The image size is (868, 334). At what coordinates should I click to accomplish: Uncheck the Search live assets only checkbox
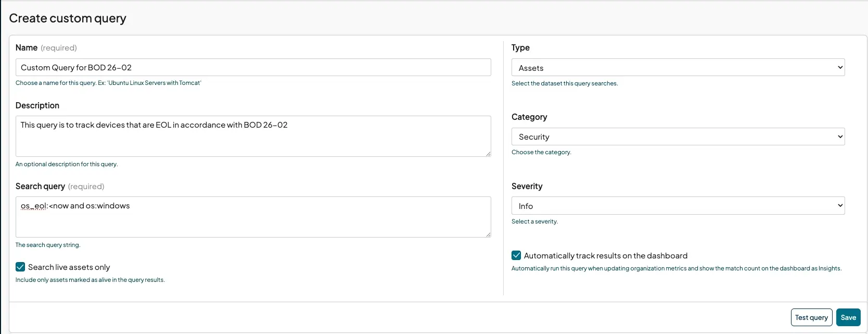click(x=20, y=267)
